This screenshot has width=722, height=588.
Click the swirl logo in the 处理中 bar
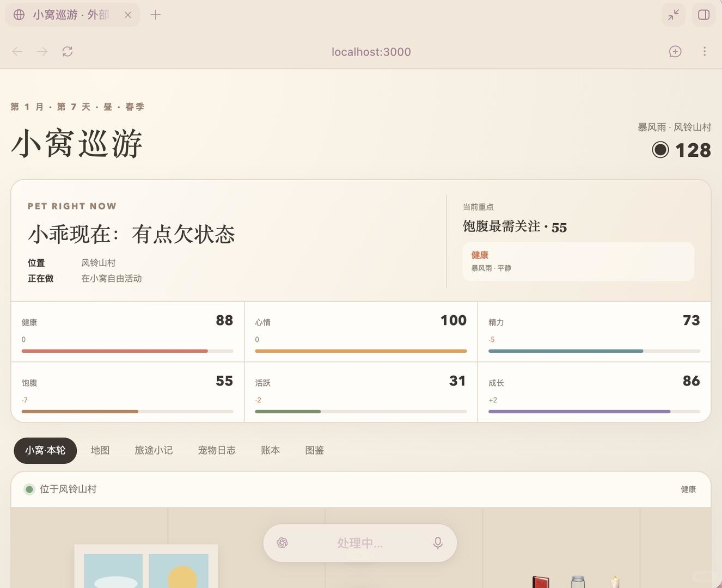282,543
